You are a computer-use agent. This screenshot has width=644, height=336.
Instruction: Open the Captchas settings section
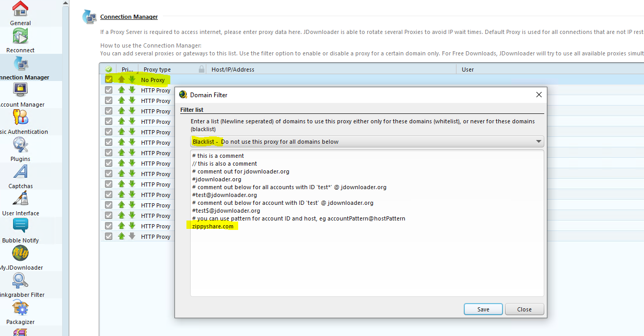[20, 177]
